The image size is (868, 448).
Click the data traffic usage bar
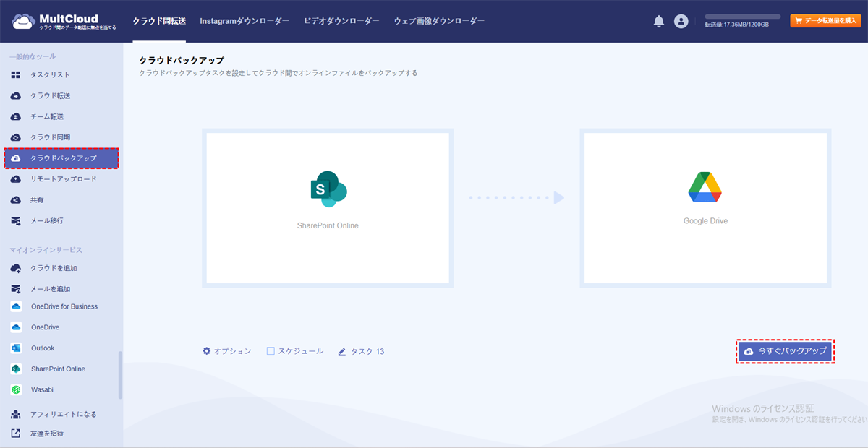tap(743, 16)
